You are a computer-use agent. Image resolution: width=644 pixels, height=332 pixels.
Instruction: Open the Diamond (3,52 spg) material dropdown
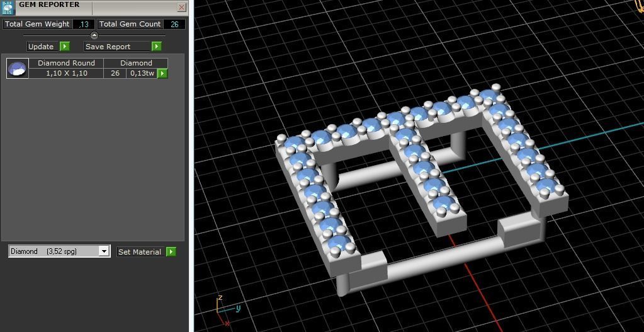(x=104, y=251)
